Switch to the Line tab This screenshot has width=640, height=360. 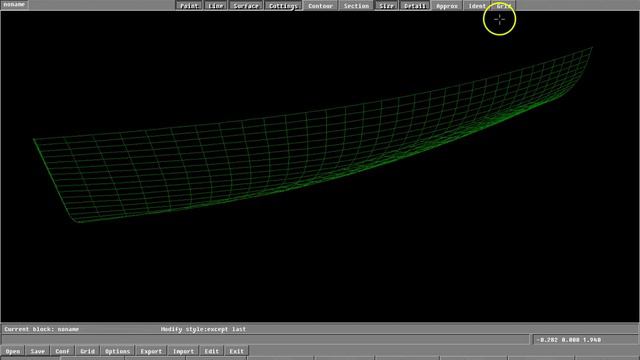tap(216, 6)
